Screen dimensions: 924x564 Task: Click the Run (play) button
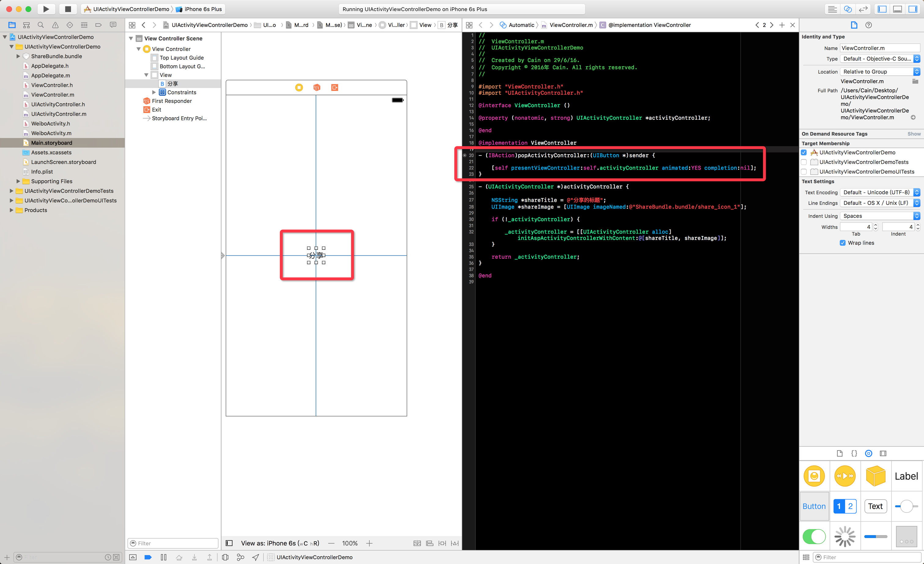click(x=46, y=9)
